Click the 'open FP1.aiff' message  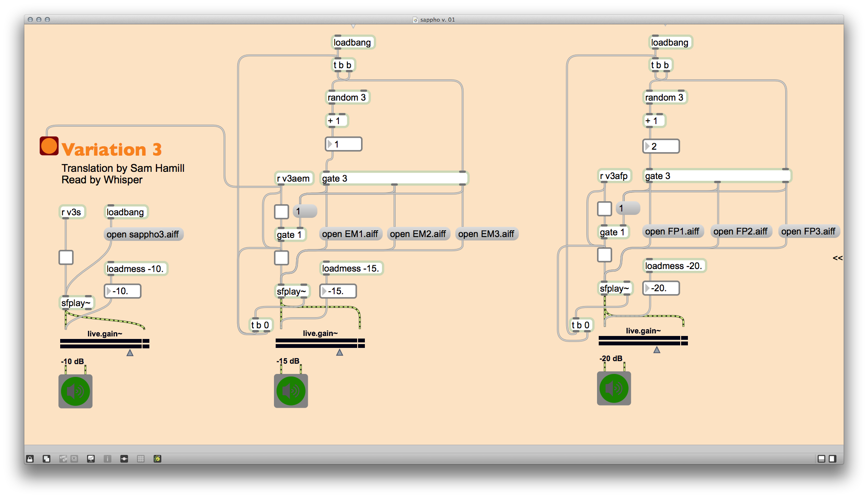pos(673,232)
